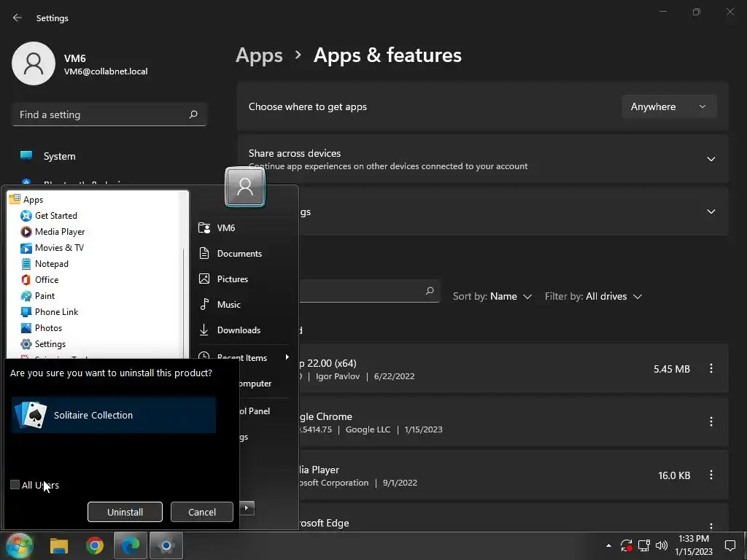Expand the Share across devices section

pos(711,158)
